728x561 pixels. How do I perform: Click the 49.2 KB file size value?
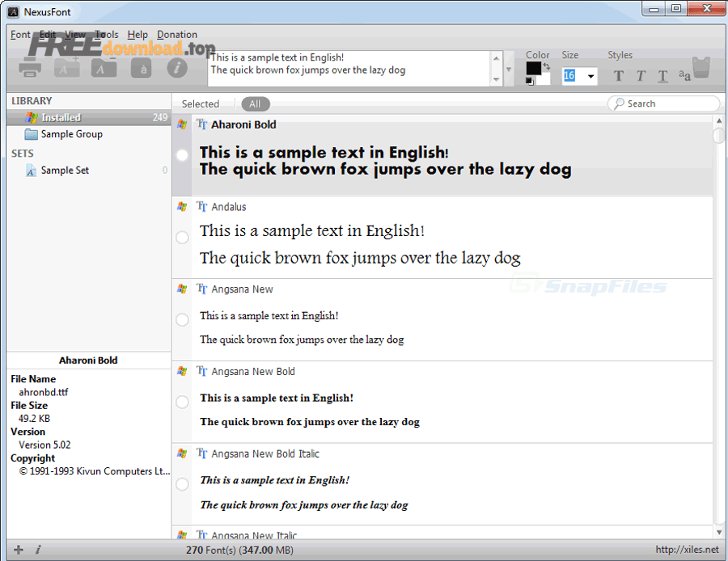[x=34, y=419]
